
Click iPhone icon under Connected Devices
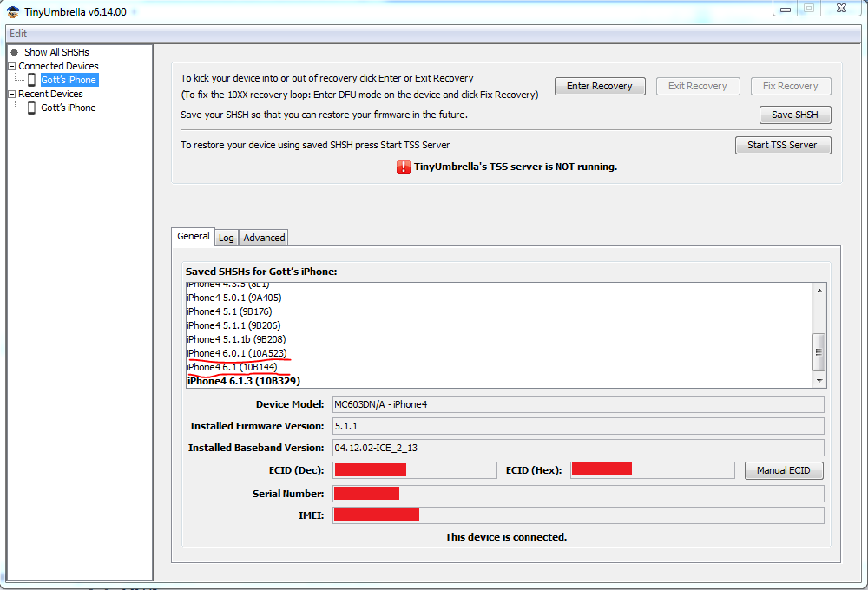click(31, 80)
